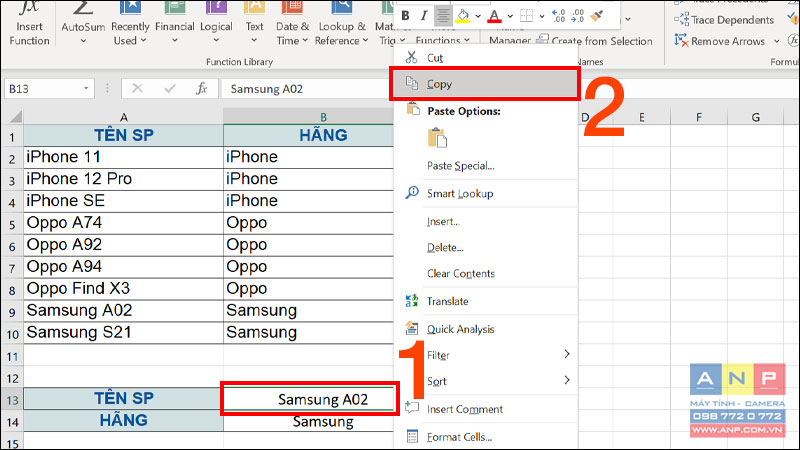Viewport: 800px width, 450px height.
Task: Click cell containing Samsung S21
Action: point(123,333)
